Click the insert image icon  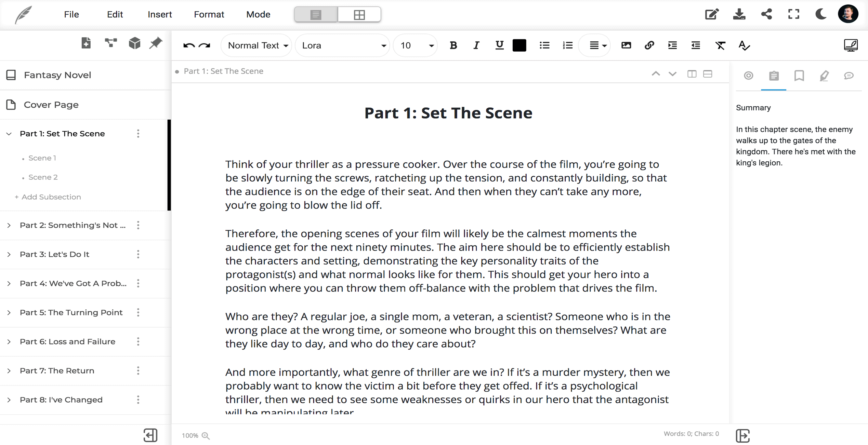626,45
